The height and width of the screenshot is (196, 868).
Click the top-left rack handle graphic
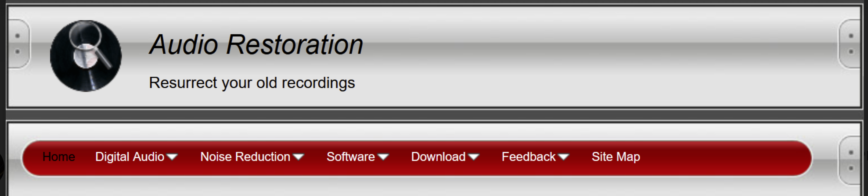pyautogui.click(x=18, y=44)
